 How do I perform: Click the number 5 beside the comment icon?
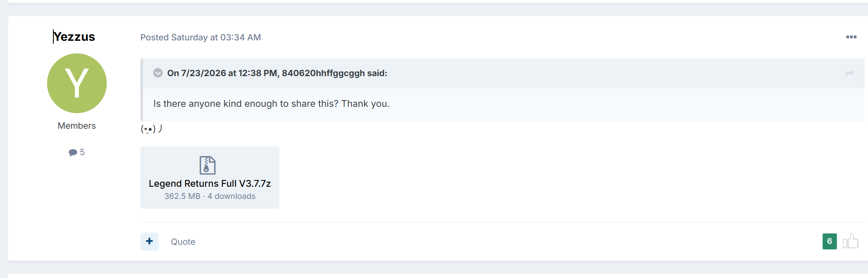point(82,152)
